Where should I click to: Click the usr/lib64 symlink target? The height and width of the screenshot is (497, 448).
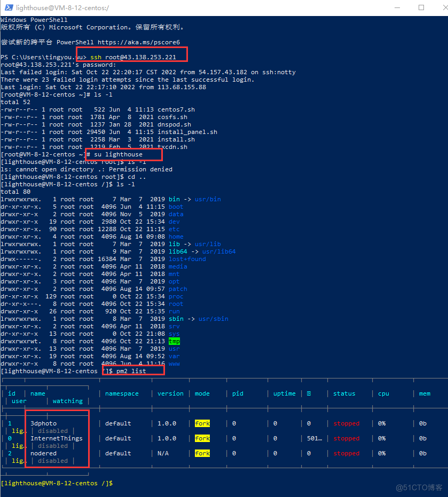(219, 251)
